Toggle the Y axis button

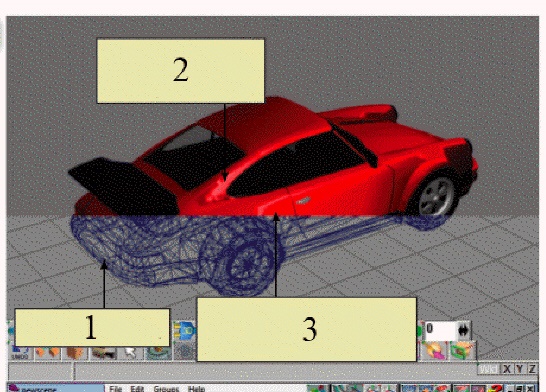pyautogui.click(x=519, y=369)
